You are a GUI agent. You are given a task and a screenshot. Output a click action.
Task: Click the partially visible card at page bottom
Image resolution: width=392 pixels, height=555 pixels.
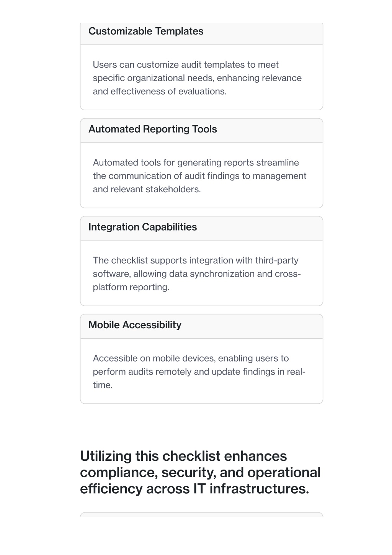[x=201, y=514]
